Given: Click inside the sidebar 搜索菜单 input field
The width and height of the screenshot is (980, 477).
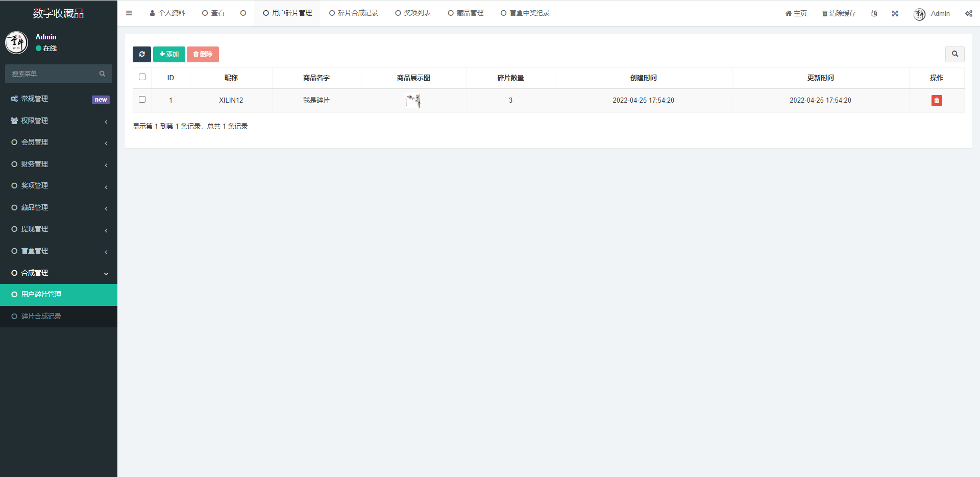Looking at the screenshot, I should [51, 74].
